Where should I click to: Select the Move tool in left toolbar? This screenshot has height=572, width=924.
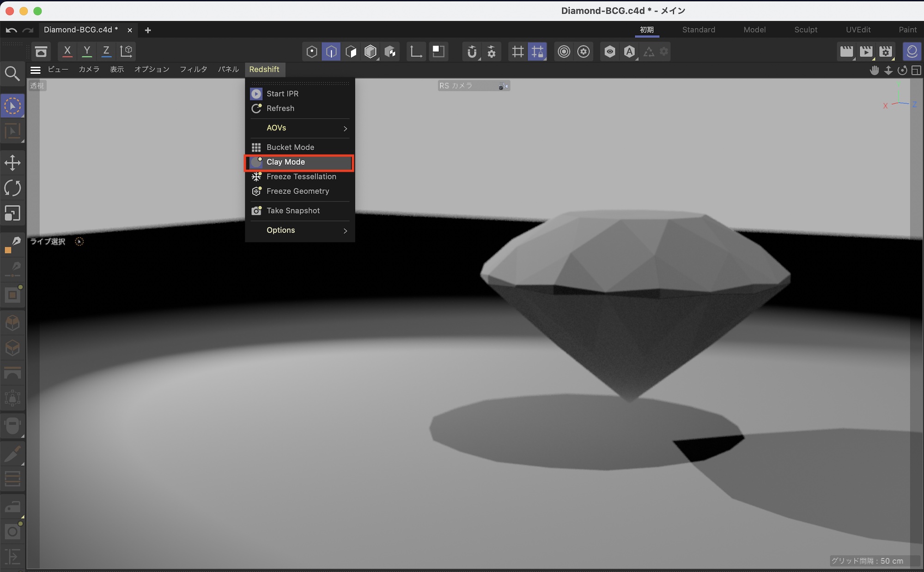[x=12, y=163]
